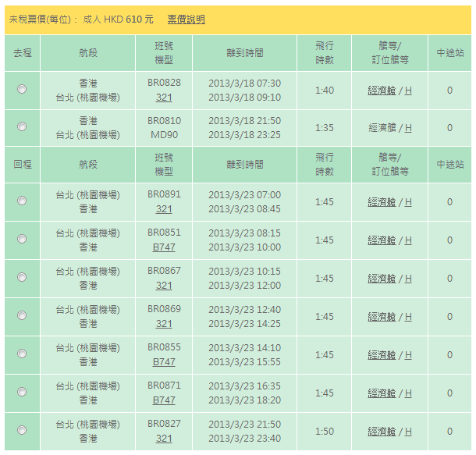
Task: Click 經濟艙 cabin link for BR0871
Action: coord(382,393)
